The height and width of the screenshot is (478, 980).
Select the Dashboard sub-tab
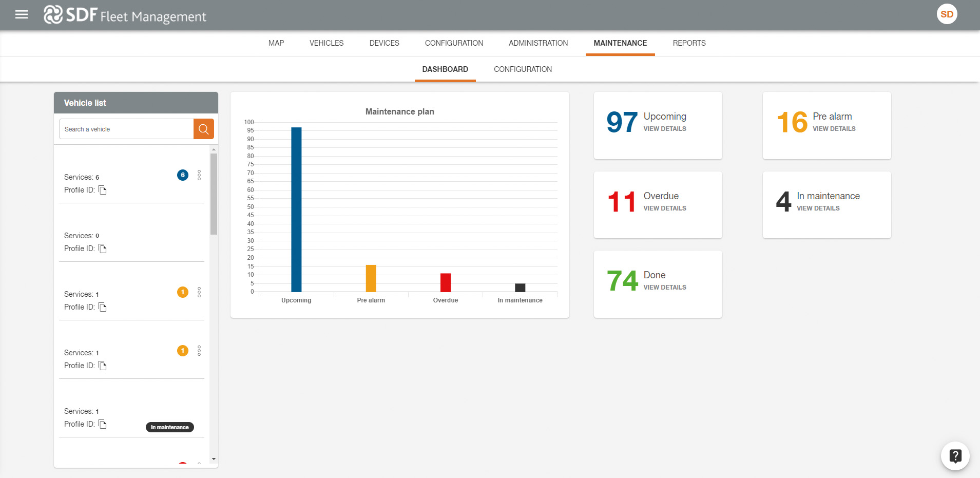coord(445,69)
